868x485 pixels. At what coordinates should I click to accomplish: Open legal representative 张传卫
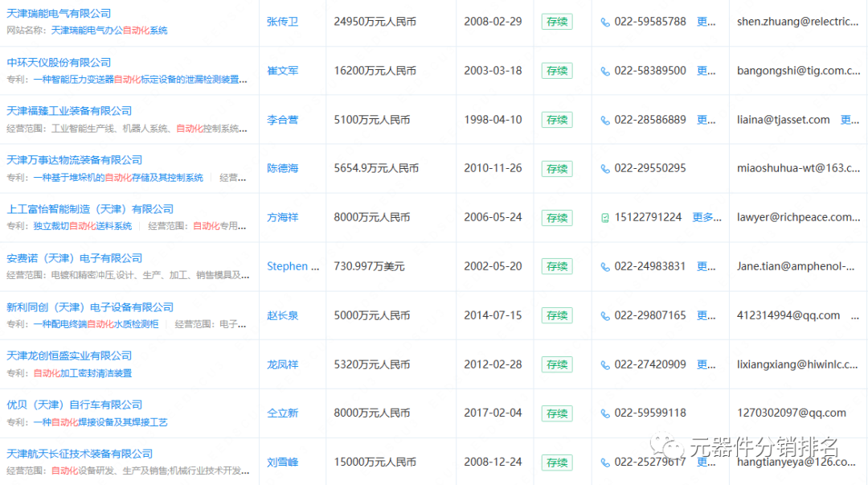click(x=282, y=22)
